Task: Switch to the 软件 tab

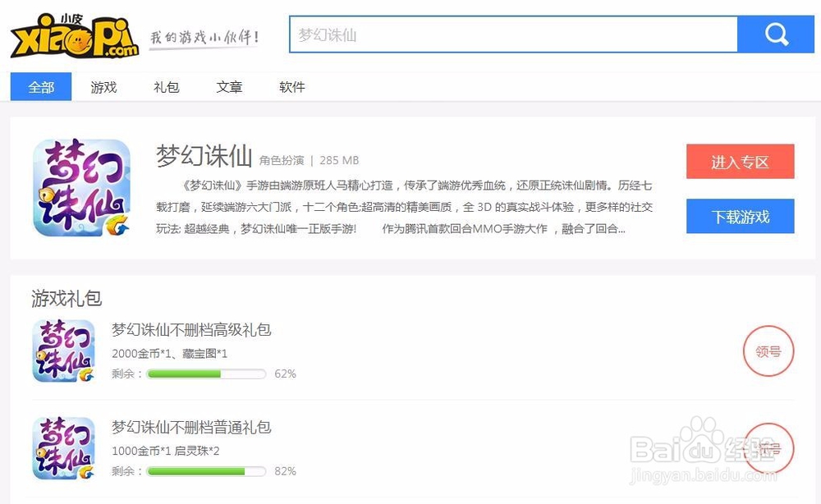Action: [x=291, y=86]
